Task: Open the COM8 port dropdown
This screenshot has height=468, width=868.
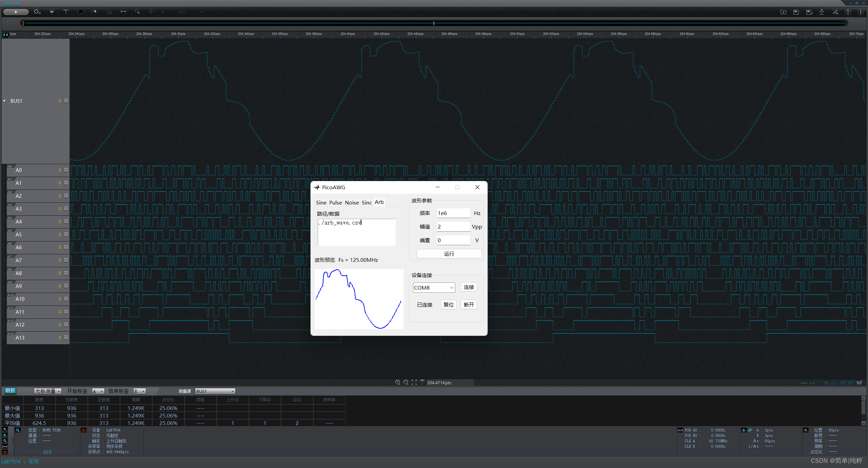Action: (434, 288)
